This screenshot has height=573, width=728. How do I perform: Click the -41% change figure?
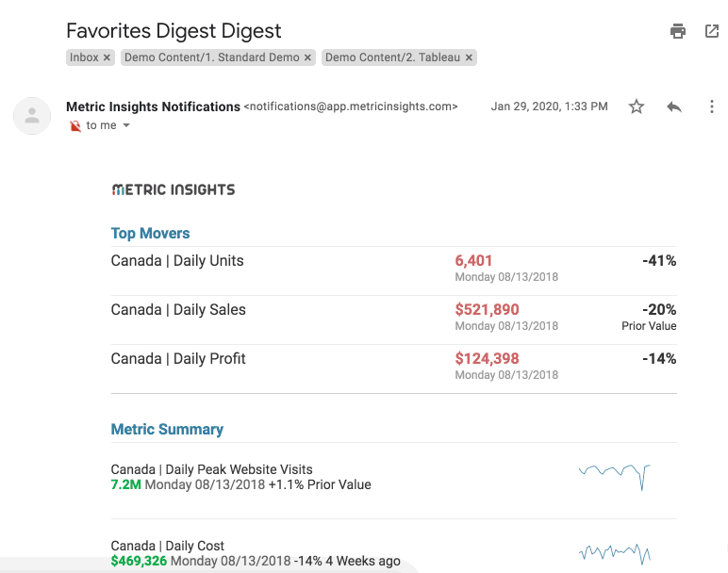pos(659,261)
